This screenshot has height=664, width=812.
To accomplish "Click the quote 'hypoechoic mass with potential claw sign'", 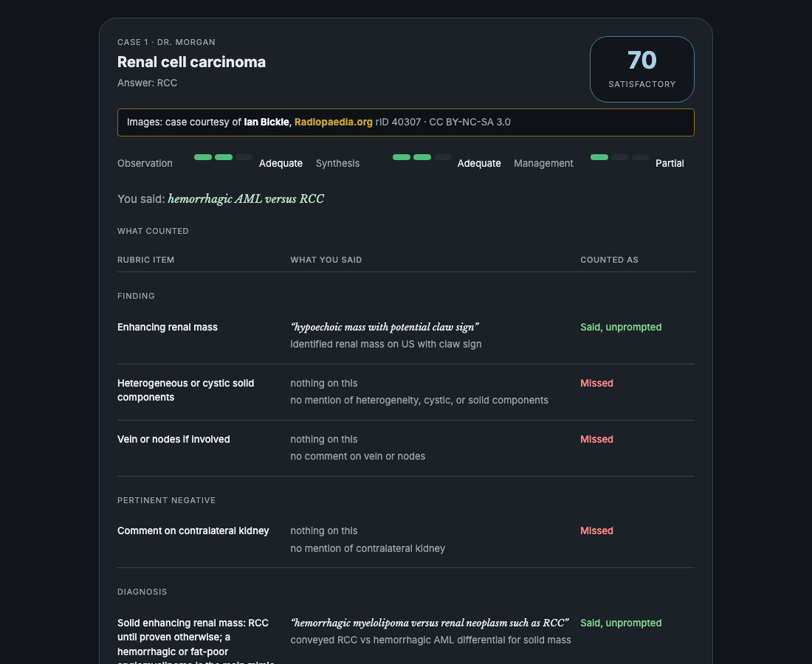I will tap(385, 327).
